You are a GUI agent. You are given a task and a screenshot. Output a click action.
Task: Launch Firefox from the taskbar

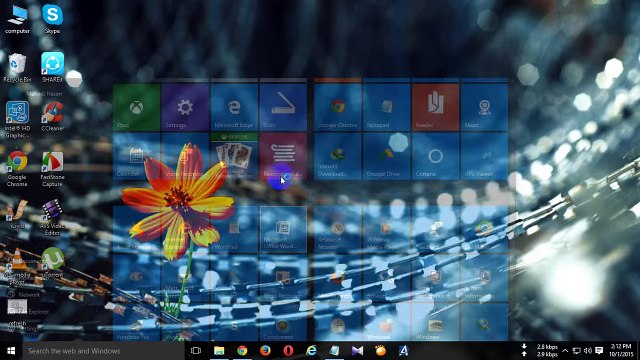point(265,351)
